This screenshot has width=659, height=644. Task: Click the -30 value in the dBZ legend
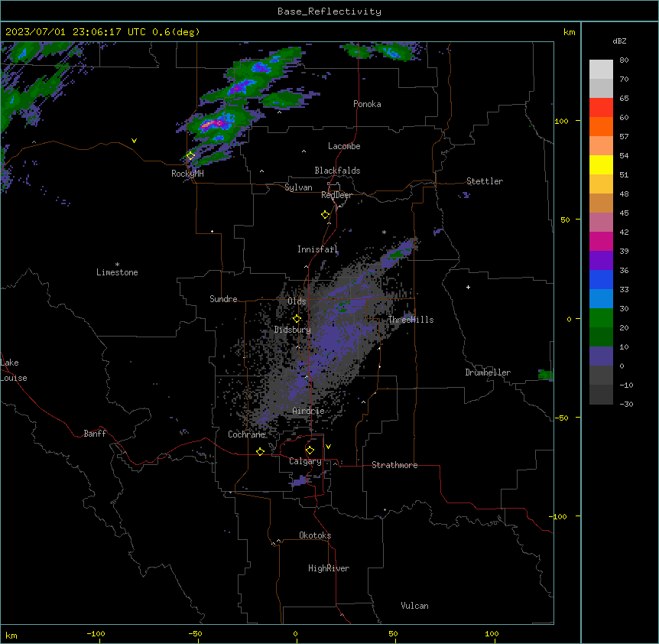coord(626,405)
